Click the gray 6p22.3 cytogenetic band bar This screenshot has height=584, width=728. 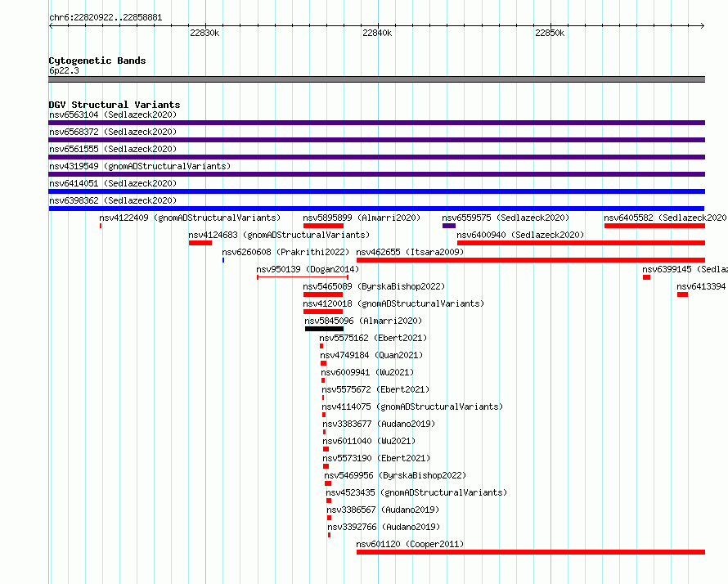(x=376, y=79)
